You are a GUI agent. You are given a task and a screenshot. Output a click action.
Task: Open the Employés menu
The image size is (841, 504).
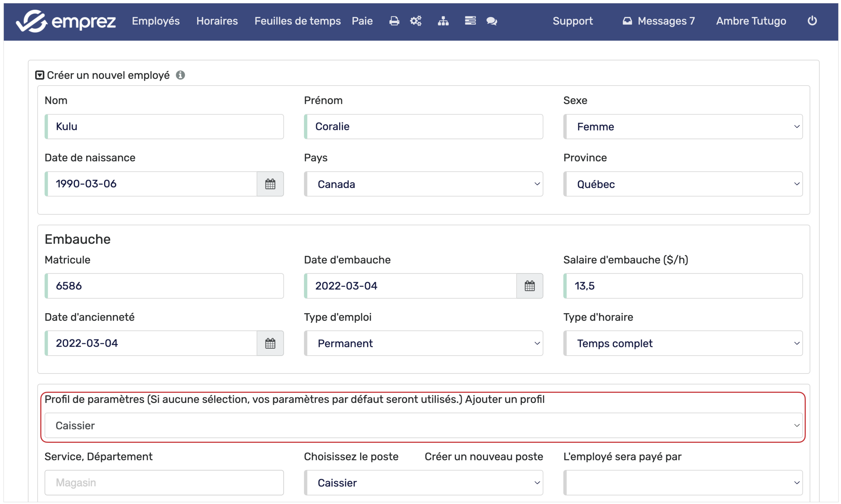156,21
